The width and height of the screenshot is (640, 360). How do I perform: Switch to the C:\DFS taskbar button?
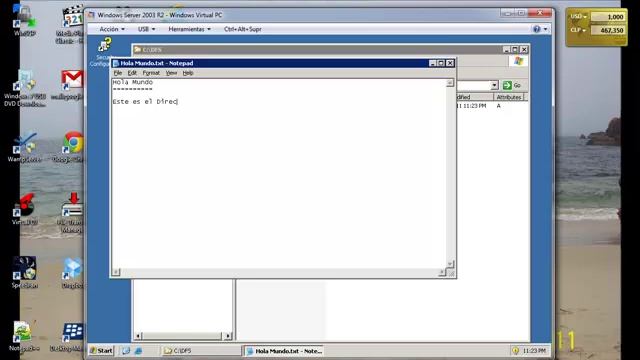pyautogui.click(x=201, y=350)
